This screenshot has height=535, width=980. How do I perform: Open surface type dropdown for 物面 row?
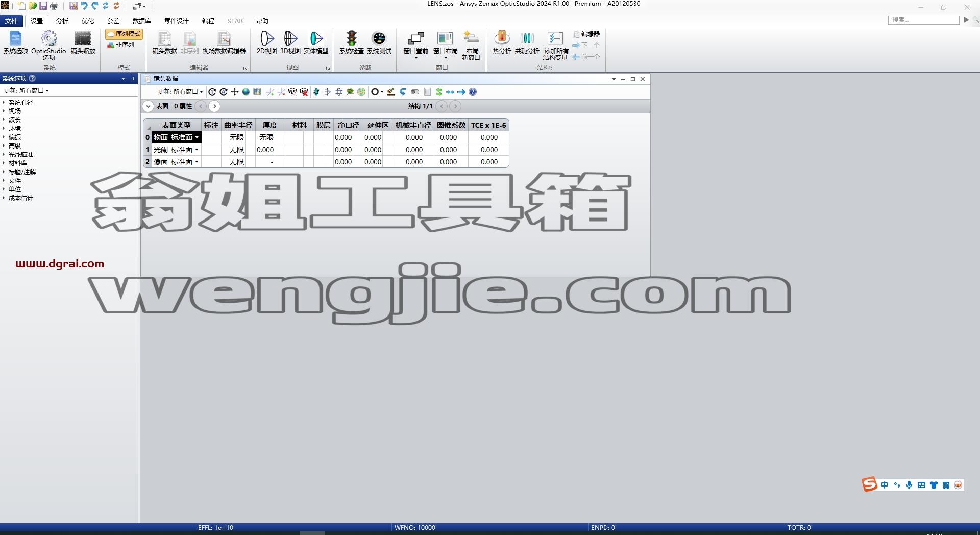tap(197, 137)
